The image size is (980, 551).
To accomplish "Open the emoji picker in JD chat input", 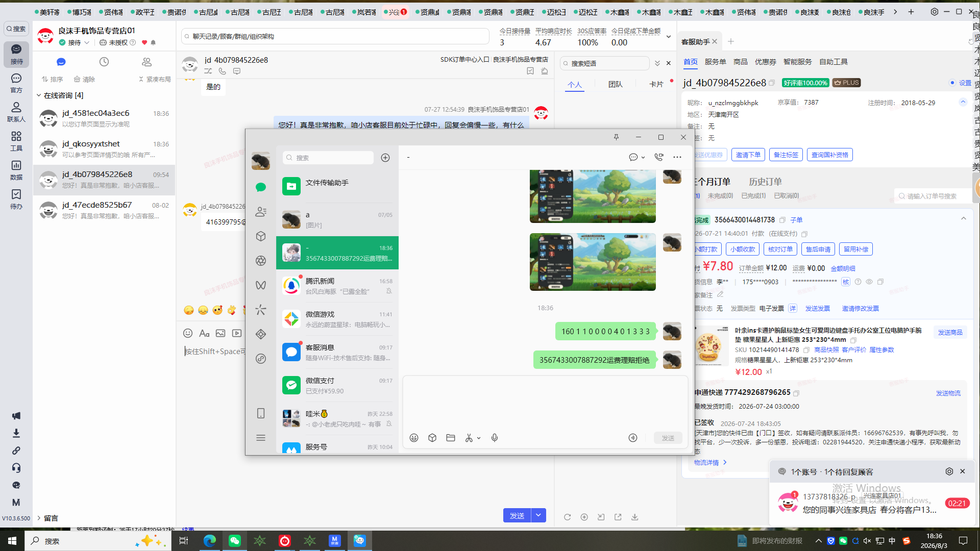I will coord(188,333).
